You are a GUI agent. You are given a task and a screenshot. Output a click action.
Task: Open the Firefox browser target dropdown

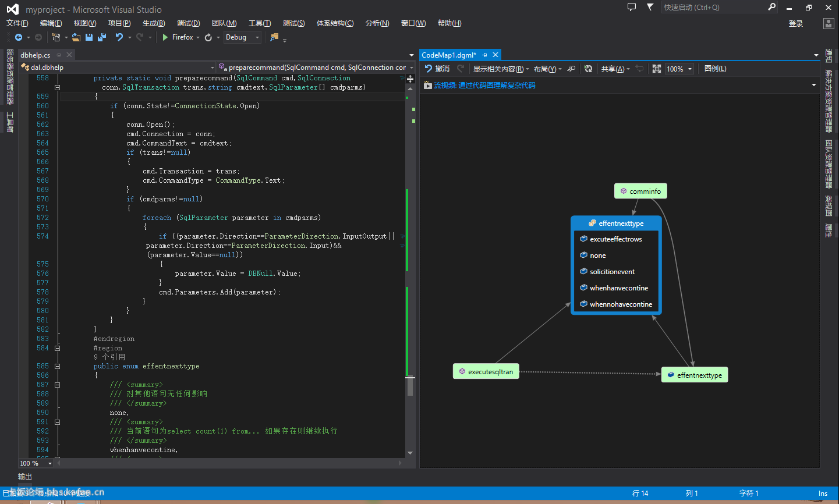point(198,37)
